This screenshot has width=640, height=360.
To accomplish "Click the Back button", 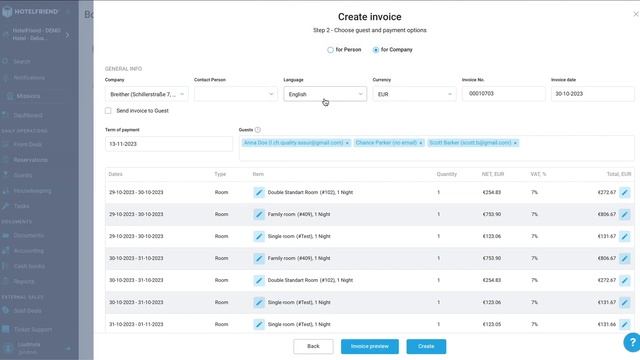I will click(313, 347).
